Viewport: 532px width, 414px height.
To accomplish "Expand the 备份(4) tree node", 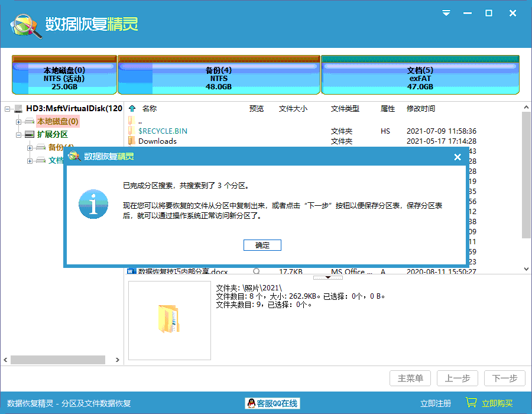I will pyautogui.click(x=29, y=147).
